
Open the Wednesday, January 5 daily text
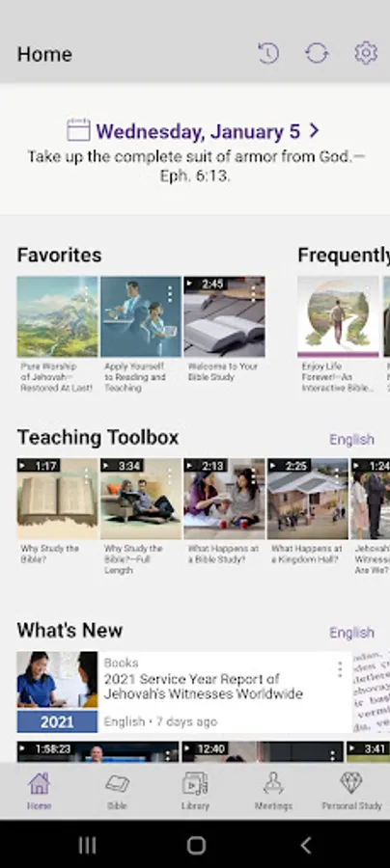198,131
